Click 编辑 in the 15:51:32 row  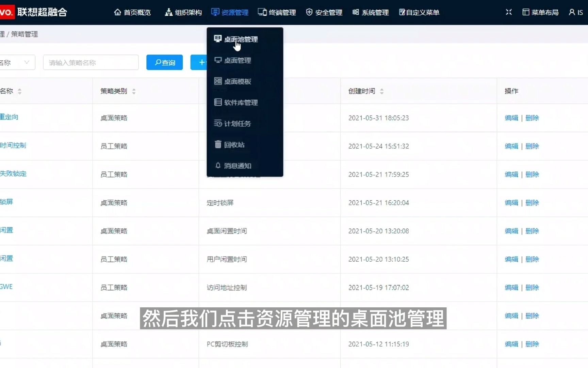tap(511, 146)
